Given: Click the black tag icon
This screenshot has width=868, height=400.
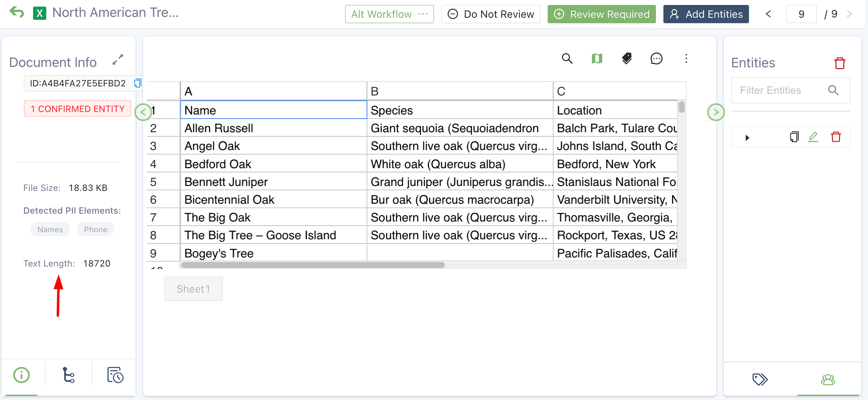Looking at the screenshot, I should coord(627,59).
